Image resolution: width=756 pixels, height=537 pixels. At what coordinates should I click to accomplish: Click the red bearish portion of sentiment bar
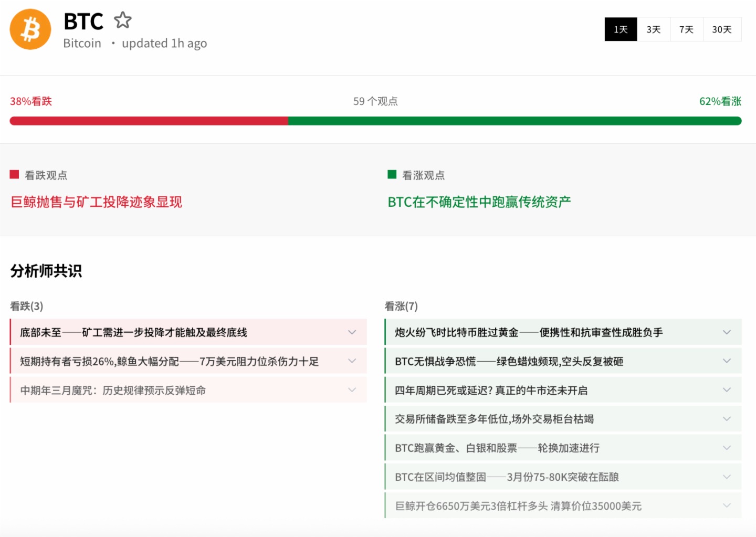[x=149, y=121]
